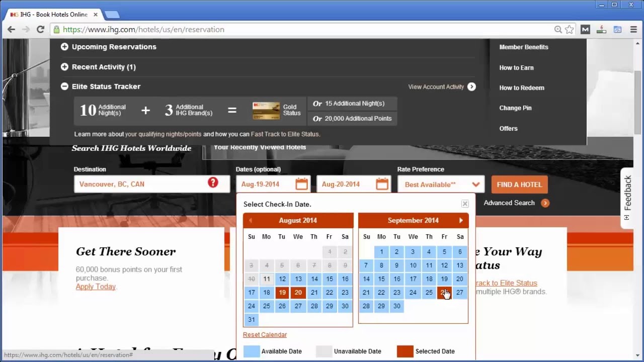Select August 16 in the calendar
Viewport: 644px width, 362px height.
[x=345, y=279]
